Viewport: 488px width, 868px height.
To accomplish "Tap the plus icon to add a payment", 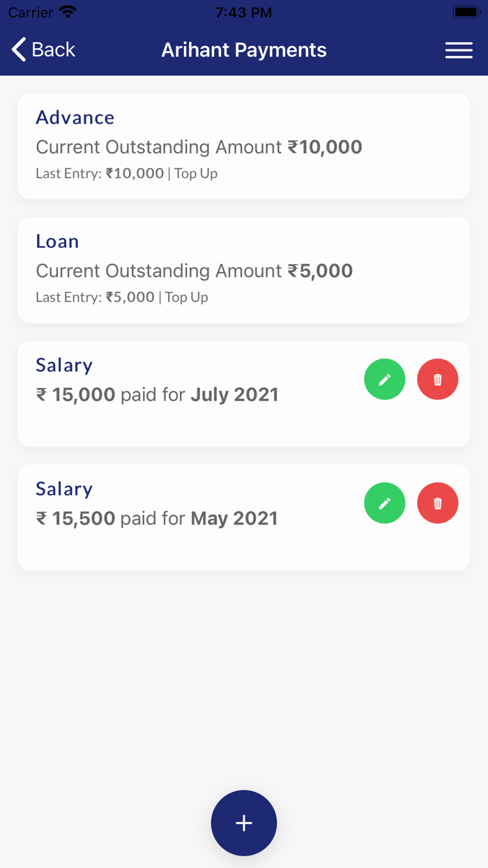I will [x=243, y=823].
